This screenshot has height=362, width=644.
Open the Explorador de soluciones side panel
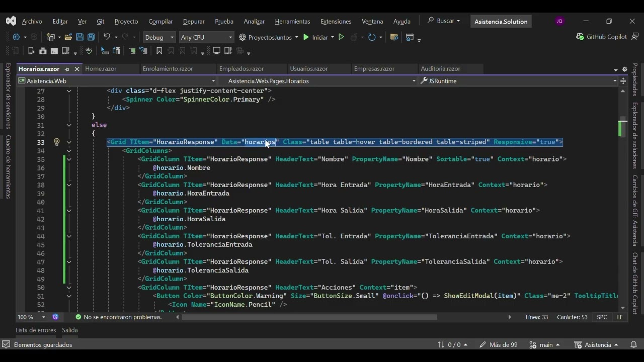635,136
